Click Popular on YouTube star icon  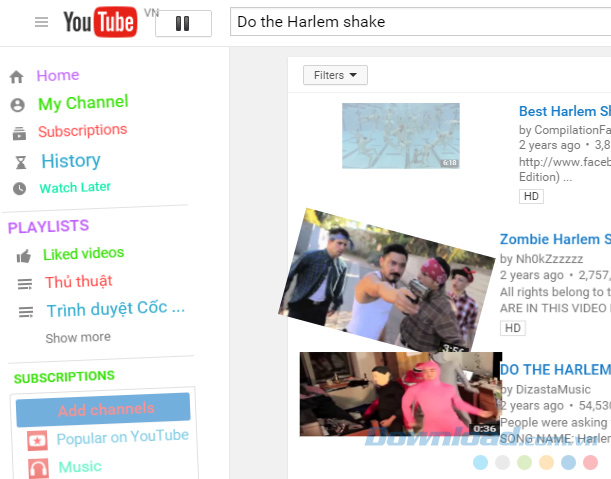coord(37,440)
